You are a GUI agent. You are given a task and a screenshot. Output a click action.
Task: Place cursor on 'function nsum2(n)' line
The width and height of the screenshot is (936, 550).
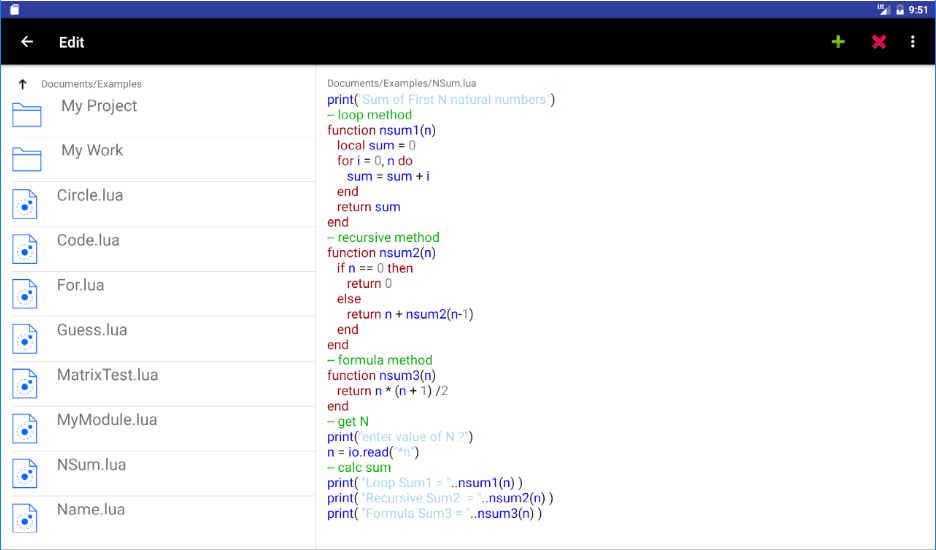(381, 253)
